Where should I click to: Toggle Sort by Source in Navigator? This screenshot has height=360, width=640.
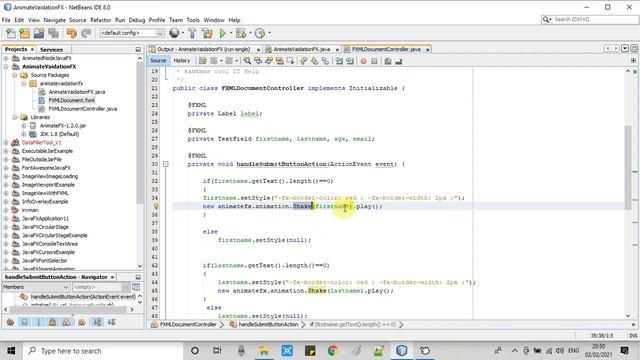coord(111,322)
